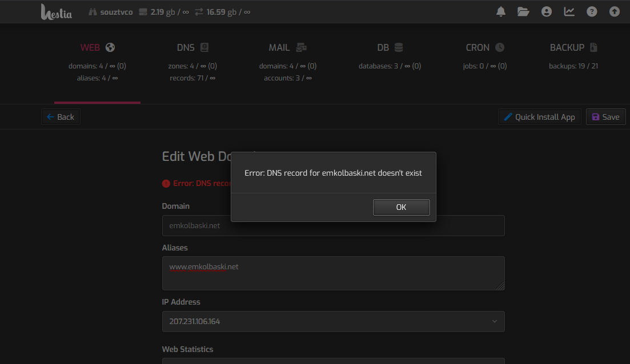The height and width of the screenshot is (364, 630).
Task: Open the notifications bell icon
Action: (501, 11)
